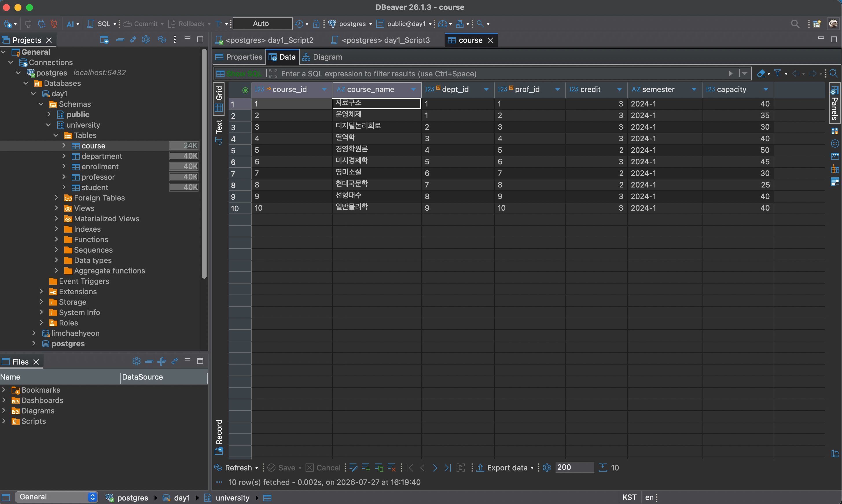Open the active schema public@day1 dropdown
The width and height of the screenshot is (842, 504).
tap(404, 24)
